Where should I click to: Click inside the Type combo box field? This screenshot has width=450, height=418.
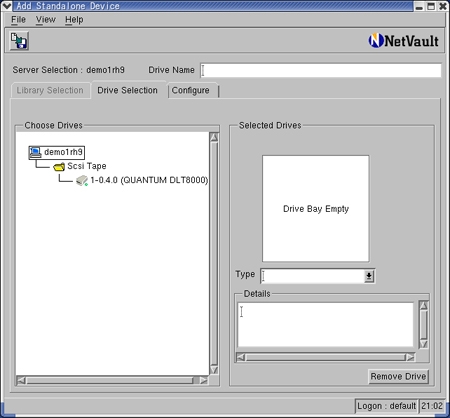[312, 276]
